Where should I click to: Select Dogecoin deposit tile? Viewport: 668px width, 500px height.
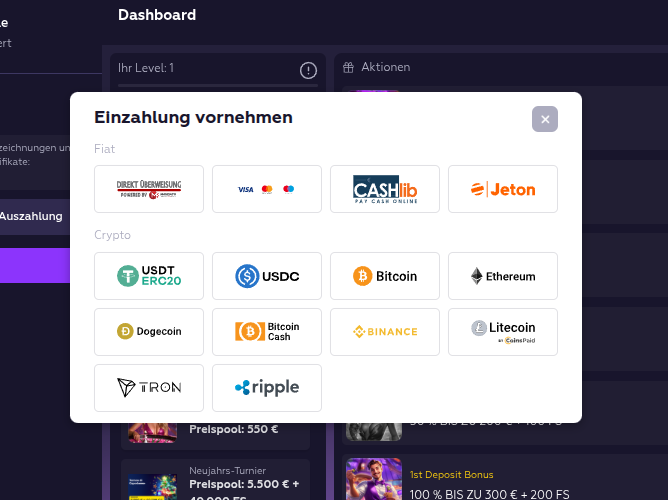click(x=149, y=332)
